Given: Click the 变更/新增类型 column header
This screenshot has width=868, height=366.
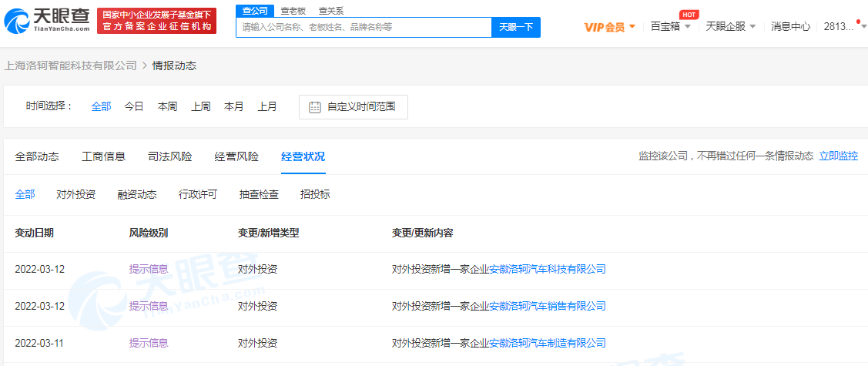Looking at the screenshot, I should [269, 233].
